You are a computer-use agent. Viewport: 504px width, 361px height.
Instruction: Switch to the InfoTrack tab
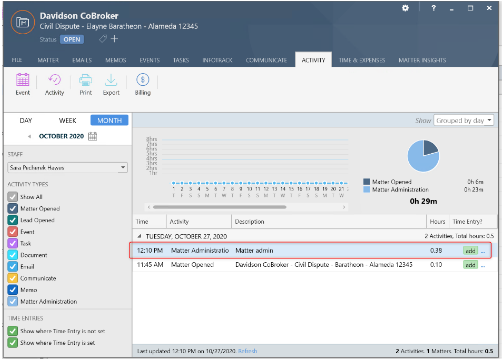point(217,60)
